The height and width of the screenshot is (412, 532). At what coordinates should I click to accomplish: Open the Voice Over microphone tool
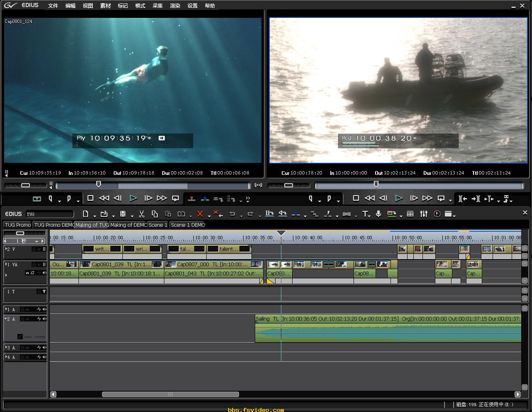(x=378, y=214)
